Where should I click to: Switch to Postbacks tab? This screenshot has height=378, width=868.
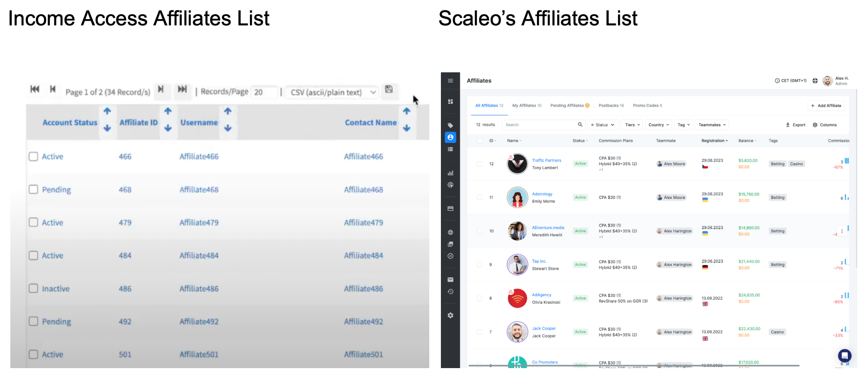[x=611, y=105]
